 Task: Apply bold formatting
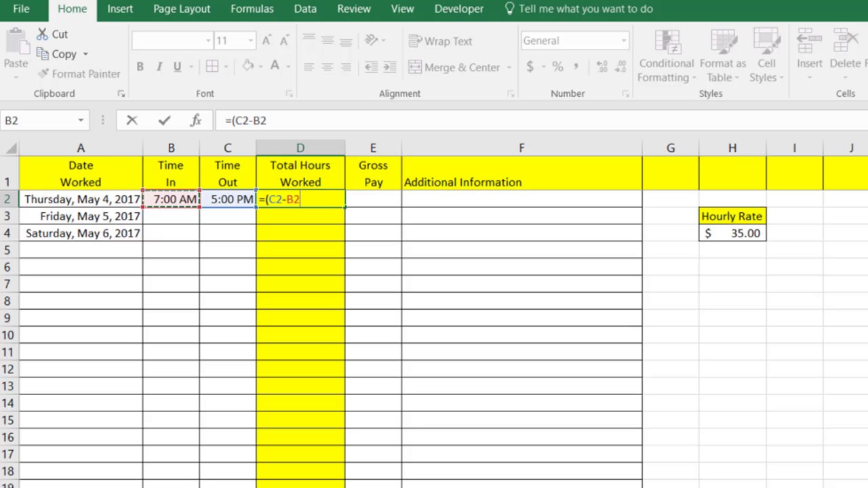[x=140, y=66]
